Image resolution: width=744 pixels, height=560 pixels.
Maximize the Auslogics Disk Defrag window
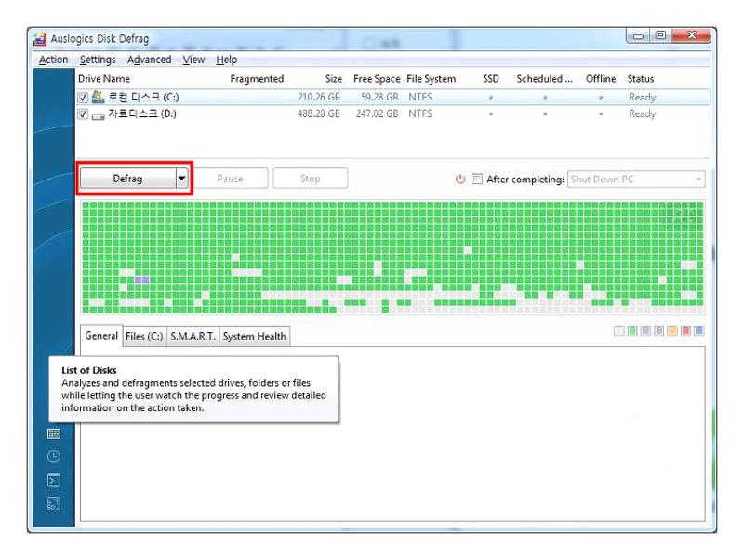(x=660, y=35)
